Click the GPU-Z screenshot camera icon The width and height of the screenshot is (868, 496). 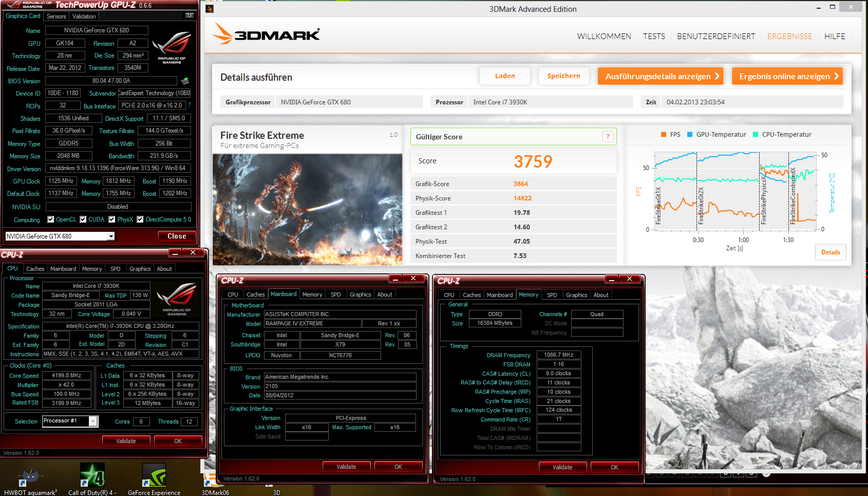189,15
